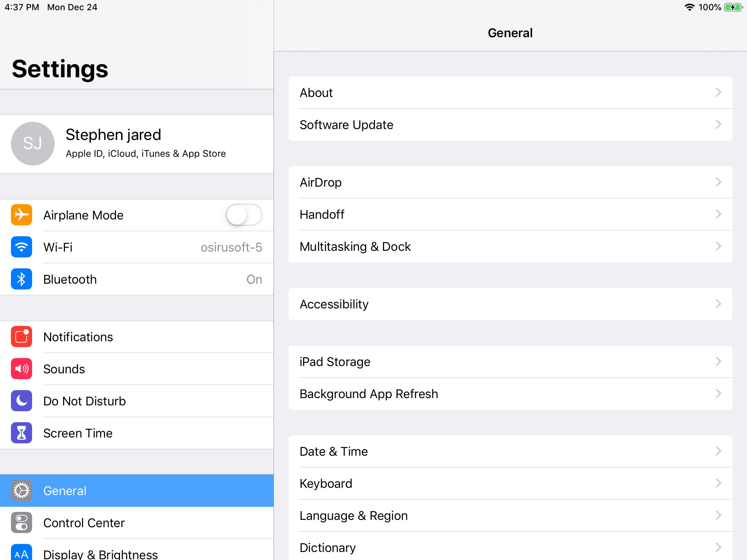Toggle the Airplane Mode switch
The width and height of the screenshot is (747, 560).
click(244, 215)
